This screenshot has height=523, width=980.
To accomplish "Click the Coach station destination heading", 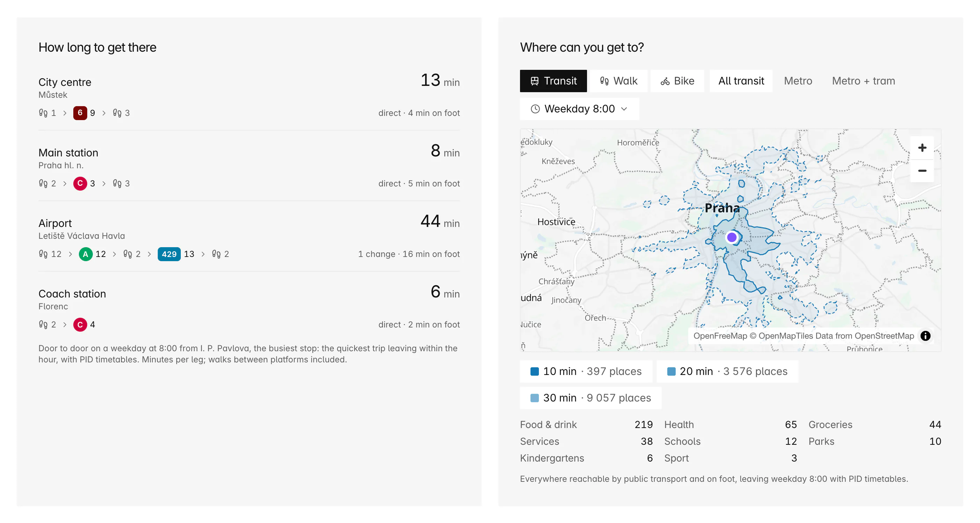I will pyautogui.click(x=72, y=294).
